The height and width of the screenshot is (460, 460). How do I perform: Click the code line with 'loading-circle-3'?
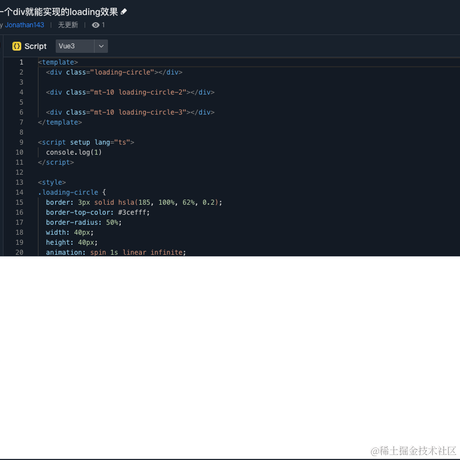click(x=130, y=112)
